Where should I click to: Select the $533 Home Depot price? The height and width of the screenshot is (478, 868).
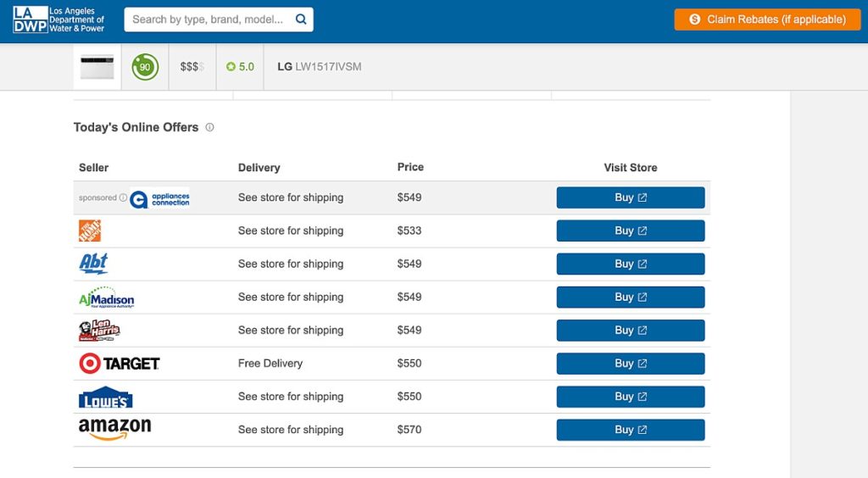tap(409, 231)
